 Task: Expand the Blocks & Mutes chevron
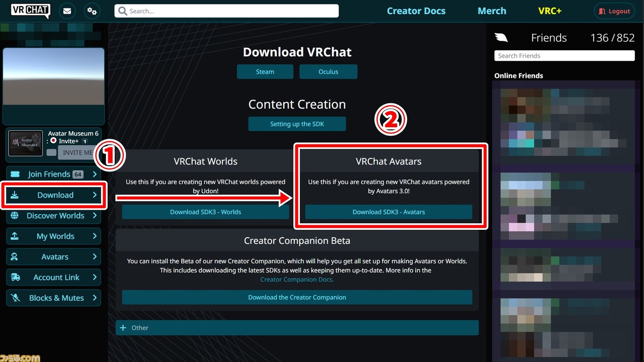[x=95, y=298]
